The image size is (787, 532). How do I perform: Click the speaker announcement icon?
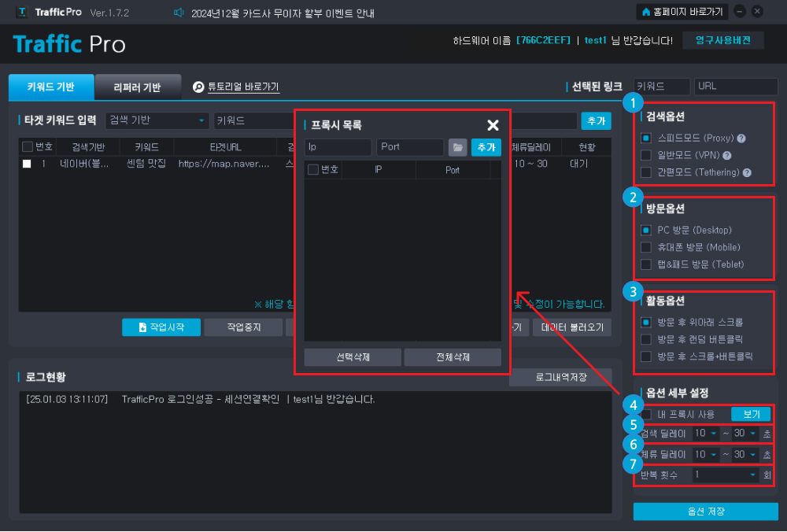click(x=178, y=13)
